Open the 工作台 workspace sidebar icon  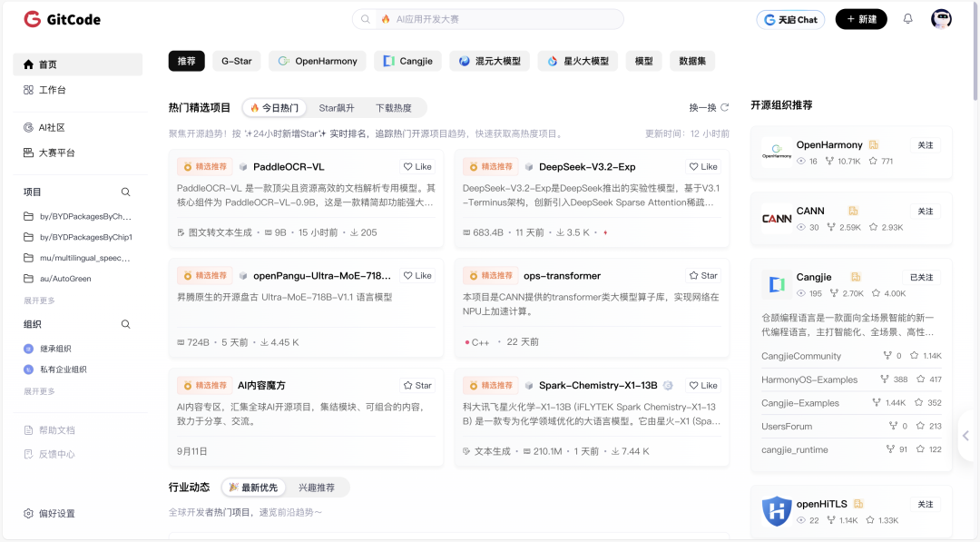pos(28,90)
